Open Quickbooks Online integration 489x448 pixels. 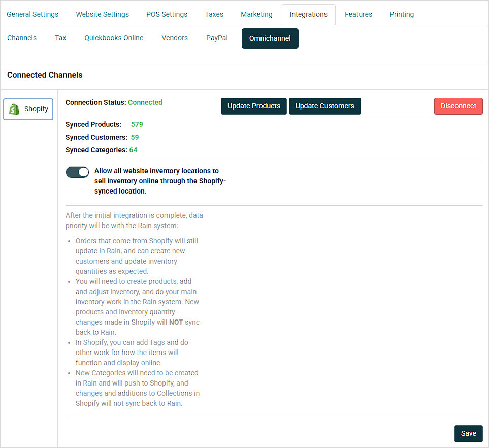[x=114, y=38]
